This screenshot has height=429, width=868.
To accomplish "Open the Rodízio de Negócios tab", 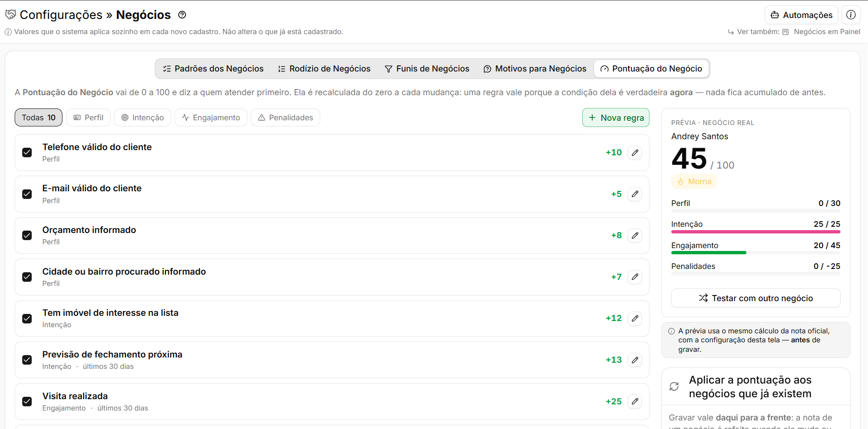I will (324, 69).
